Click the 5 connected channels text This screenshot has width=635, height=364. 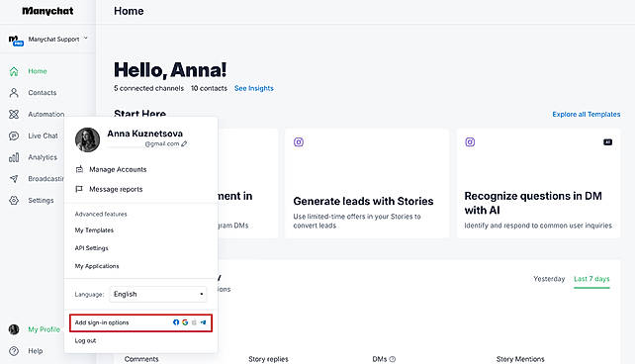tap(148, 88)
